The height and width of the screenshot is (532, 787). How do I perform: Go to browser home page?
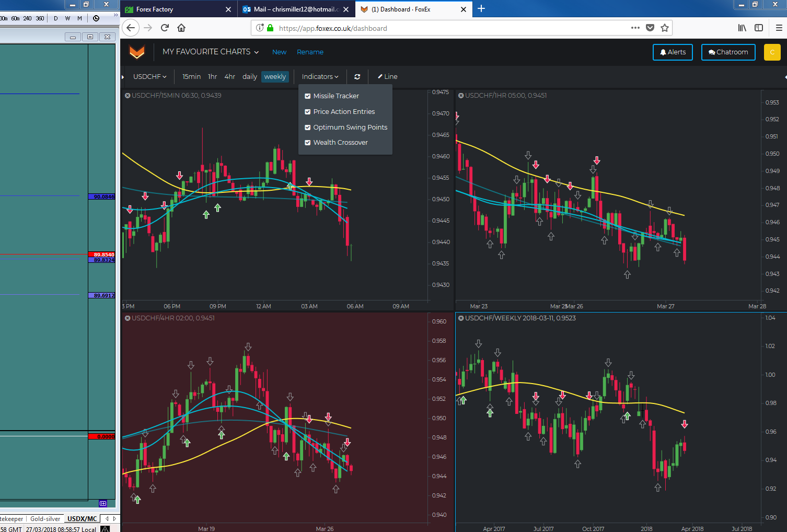tap(181, 28)
